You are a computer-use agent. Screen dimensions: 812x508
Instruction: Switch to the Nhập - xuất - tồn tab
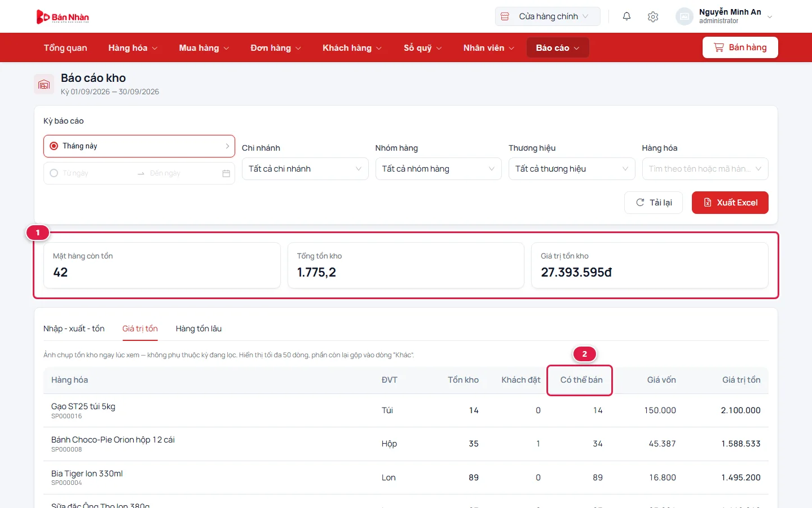pyautogui.click(x=74, y=329)
